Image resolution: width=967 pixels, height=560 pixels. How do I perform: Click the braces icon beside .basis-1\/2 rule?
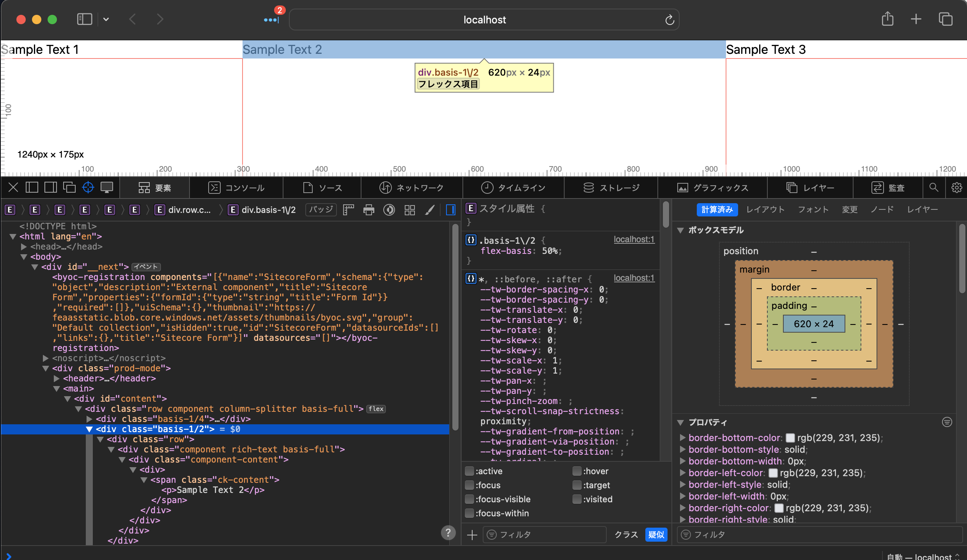click(x=471, y=240)
